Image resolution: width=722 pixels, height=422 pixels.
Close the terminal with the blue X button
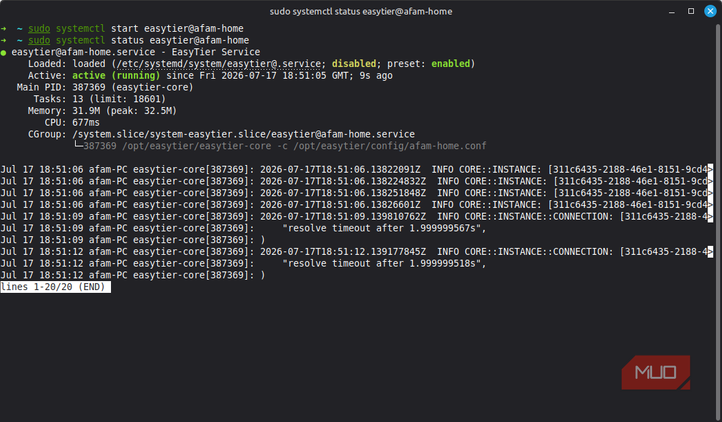point(710,11)
